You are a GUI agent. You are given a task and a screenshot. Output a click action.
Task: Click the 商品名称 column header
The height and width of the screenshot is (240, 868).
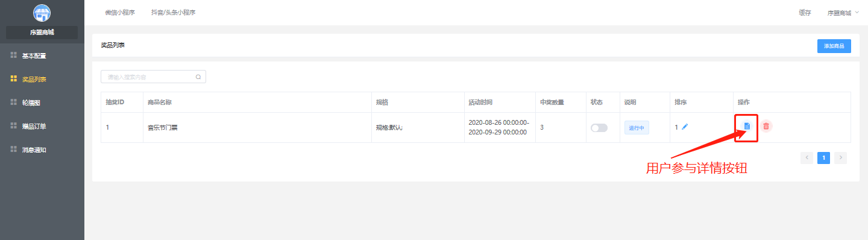160,102
